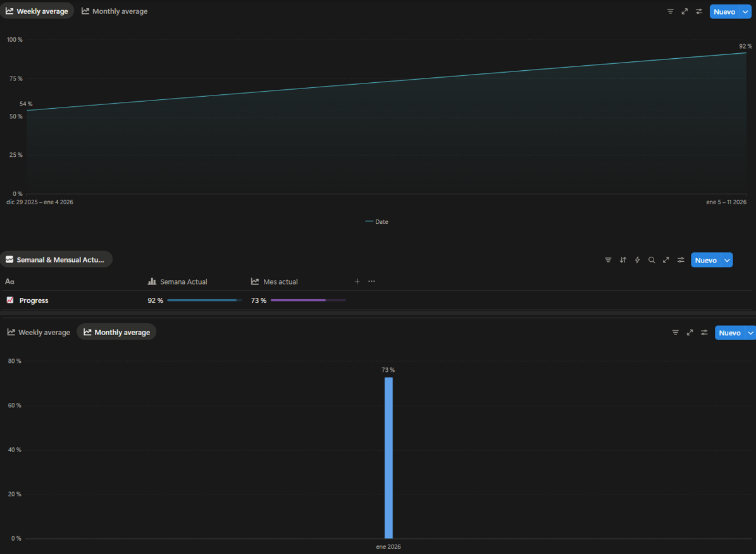Click the Semana Actual 92% progress bar
This screenshot has height=554, width=756.
[x=204, y=300]
